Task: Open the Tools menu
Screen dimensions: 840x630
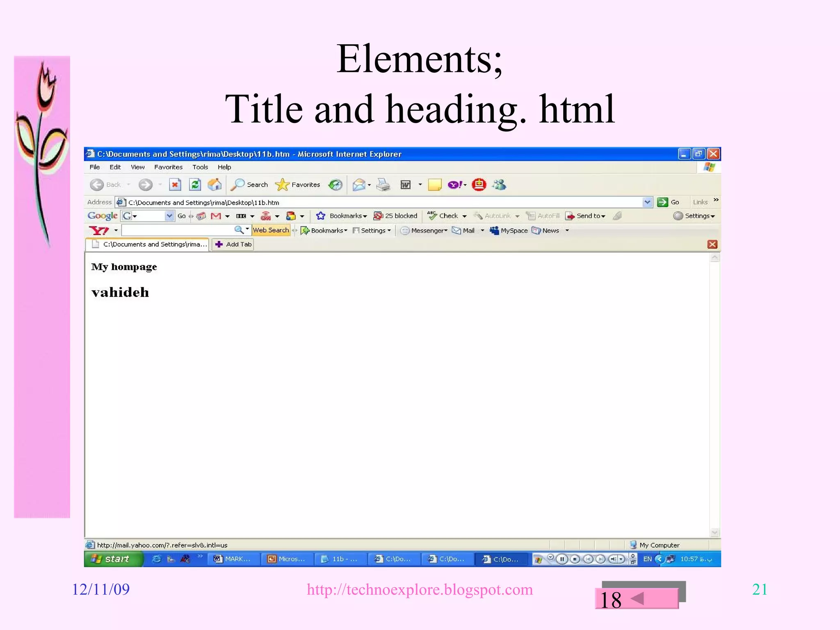Action: (200, 167)
